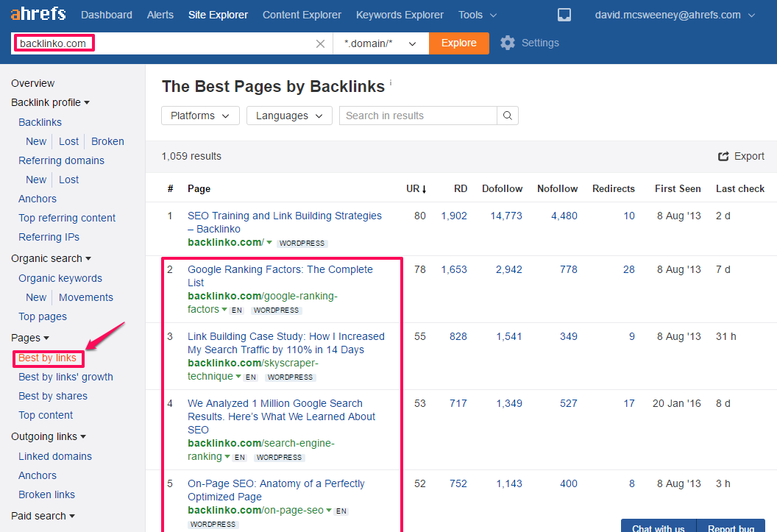
Task: Open dropdown arrow next to on-page-seo URL
Action: coord(329,510)
